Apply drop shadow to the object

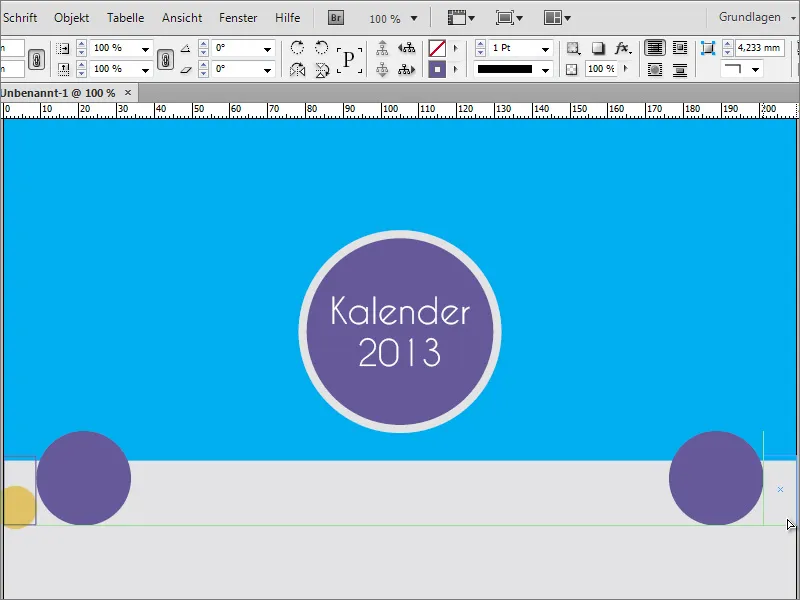(x=598, y=48)
